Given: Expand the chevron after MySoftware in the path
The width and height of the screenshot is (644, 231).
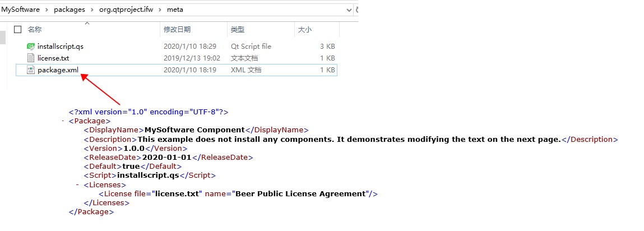Looking at the screenshot, I should point(47,10).
